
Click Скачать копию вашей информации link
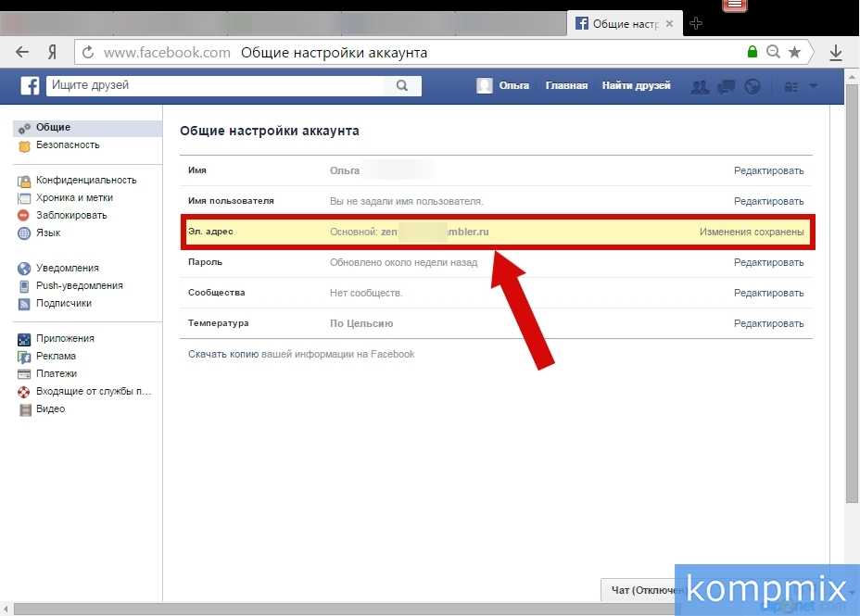[301, 355]
